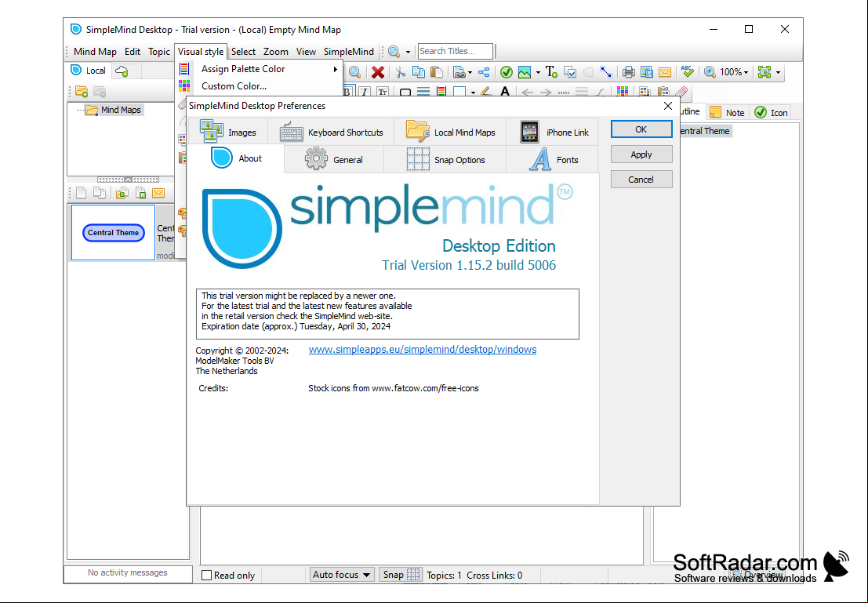Switch to the Snap Options tab

(x=445, y=159)
